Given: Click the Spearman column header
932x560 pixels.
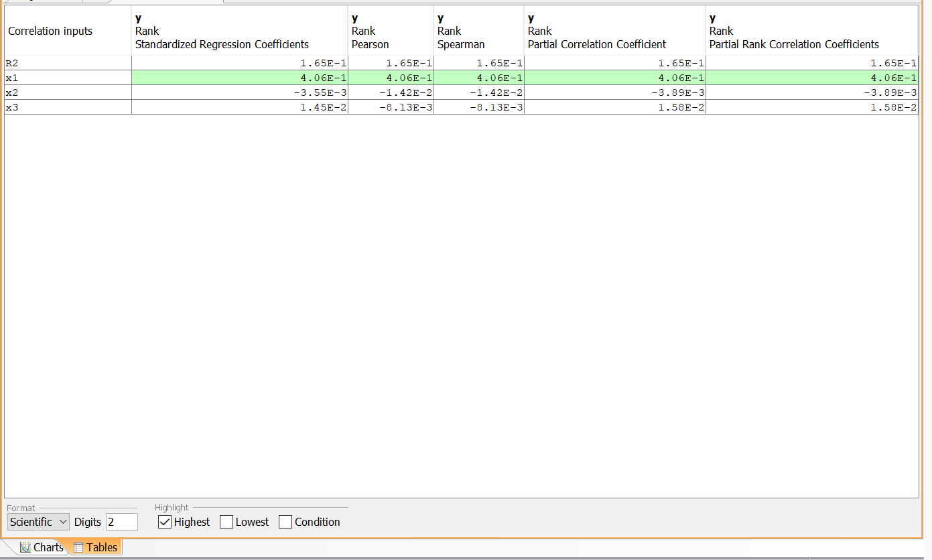Looking at the screenshot, I should coord(479,31).
